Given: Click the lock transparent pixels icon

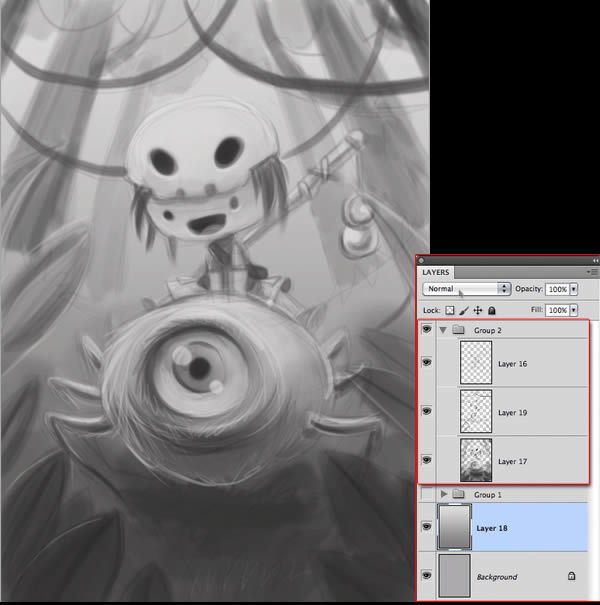Looking at the screenshot, I should point(450,311).
